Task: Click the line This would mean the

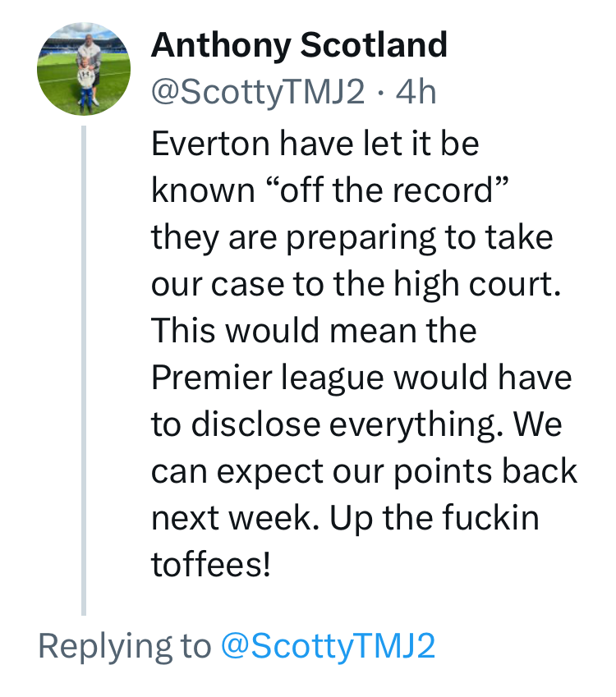Action: 314,331
